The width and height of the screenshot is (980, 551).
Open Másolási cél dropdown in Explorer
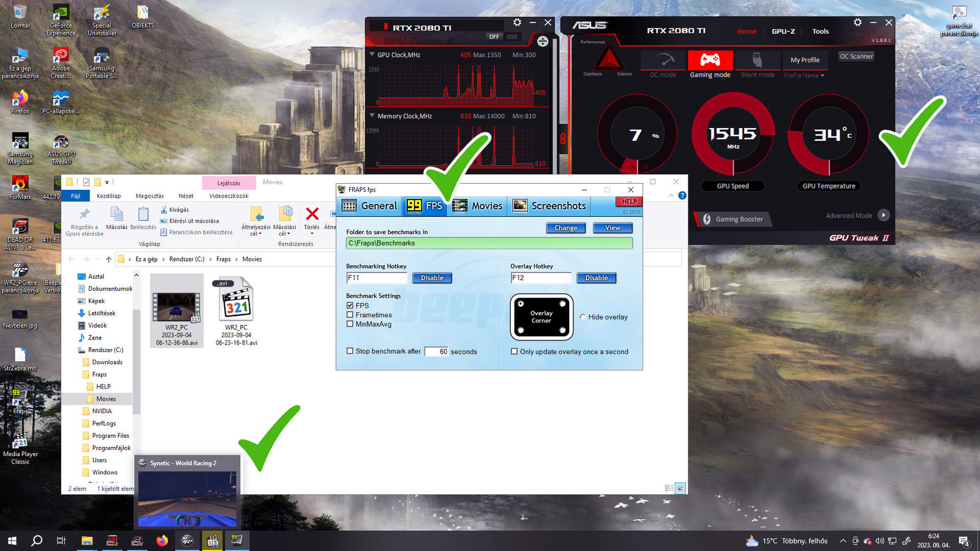tap(285, 221)
